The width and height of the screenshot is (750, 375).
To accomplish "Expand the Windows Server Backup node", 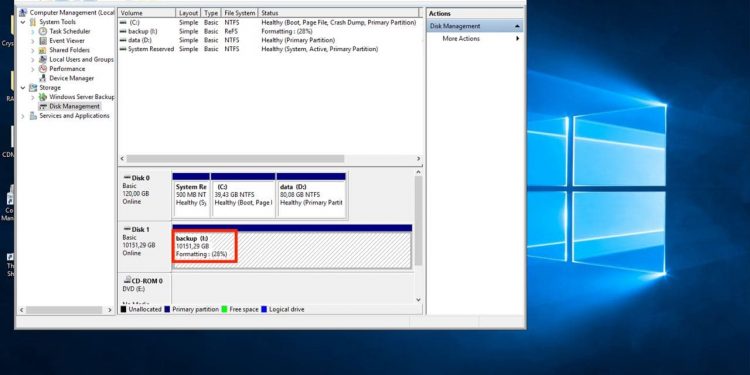I will pos(33,97).
